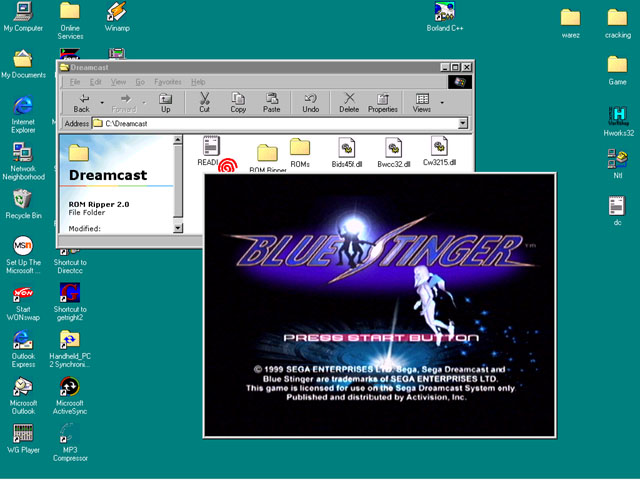This screenshot has height=480, width=640.
Task: Open the warez folder
Action: click(570, 24)
